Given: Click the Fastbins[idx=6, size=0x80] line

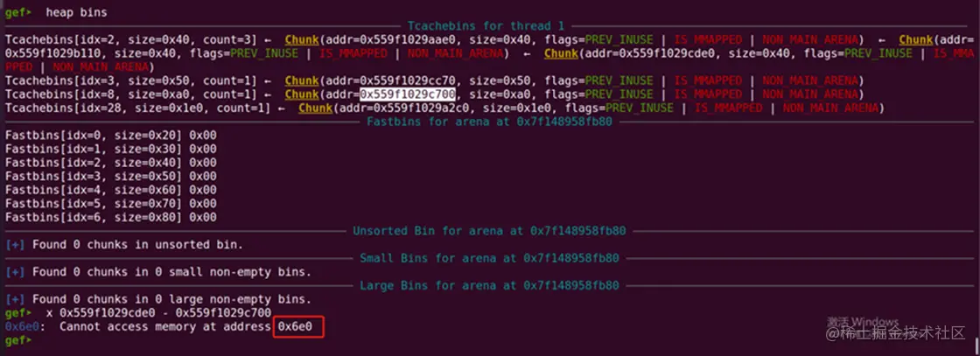Looking at the screenshot, I should pos(110,217).
